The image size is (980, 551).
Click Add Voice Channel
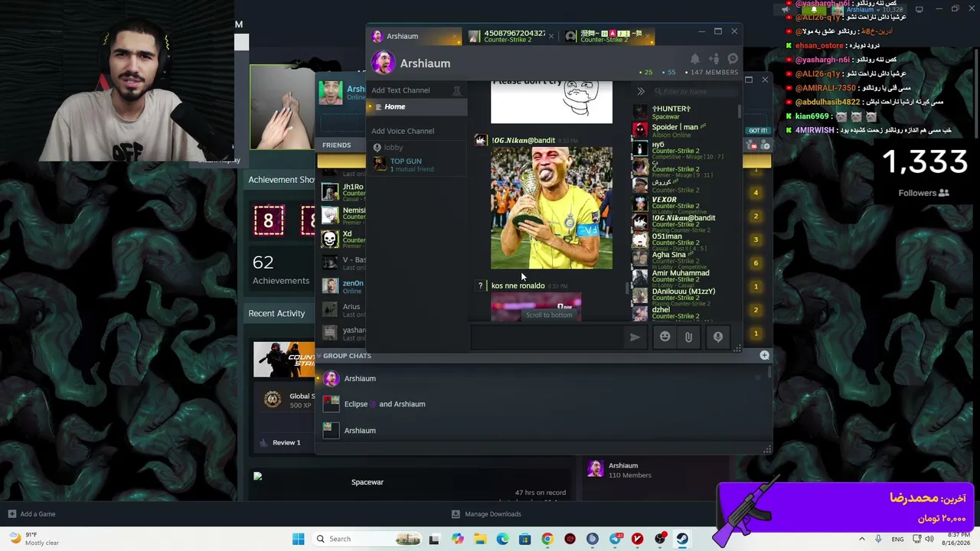[x=403, y=131]
